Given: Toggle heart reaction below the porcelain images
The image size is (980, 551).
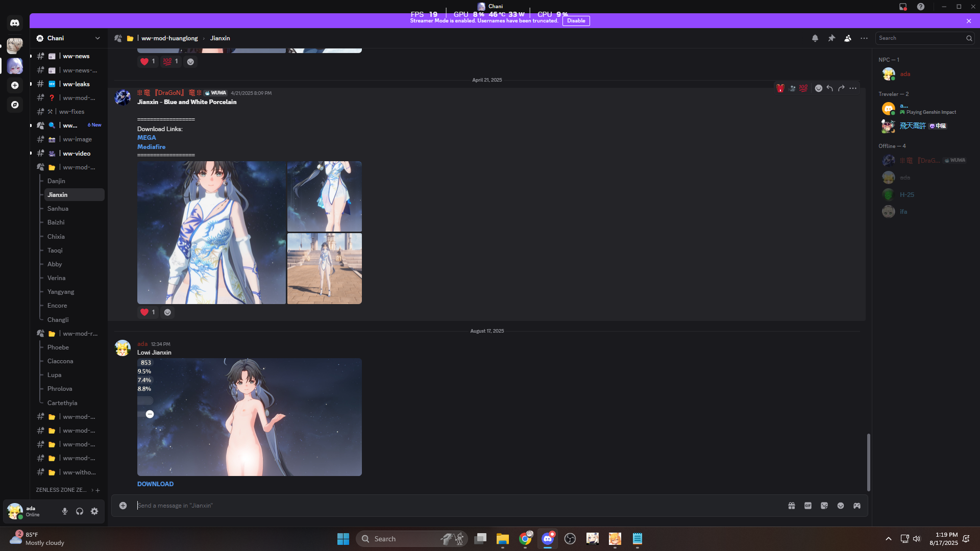Looking at the screenshot, I should tap(148, 312).
